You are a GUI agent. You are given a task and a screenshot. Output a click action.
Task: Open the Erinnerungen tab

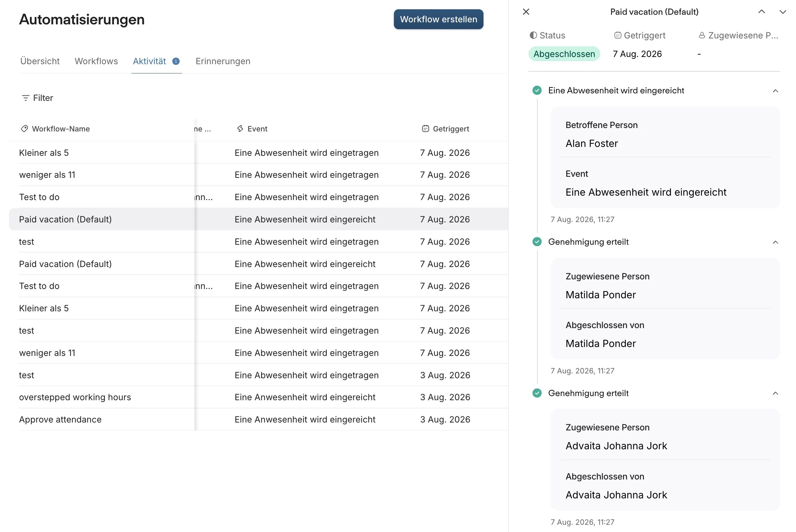(x=223, y=61)
